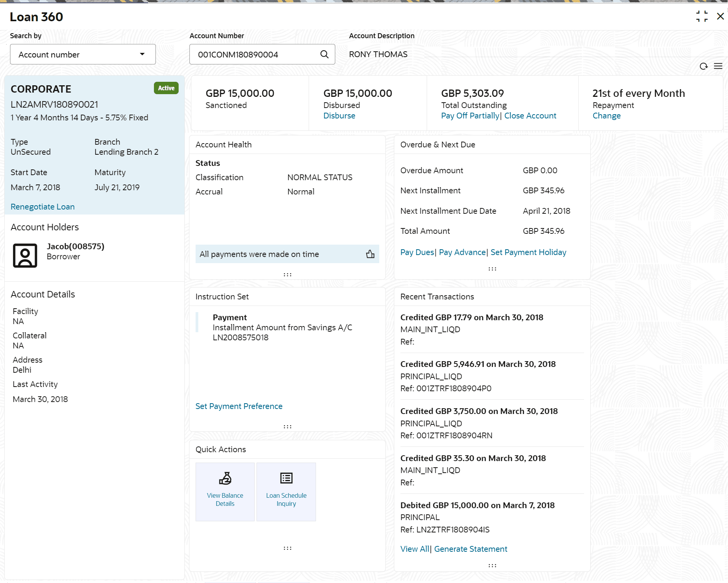This screenshot has height=583, width=728.
Task: Expand the Account Health widget menu dots
Action: click(x=287, y=274)
